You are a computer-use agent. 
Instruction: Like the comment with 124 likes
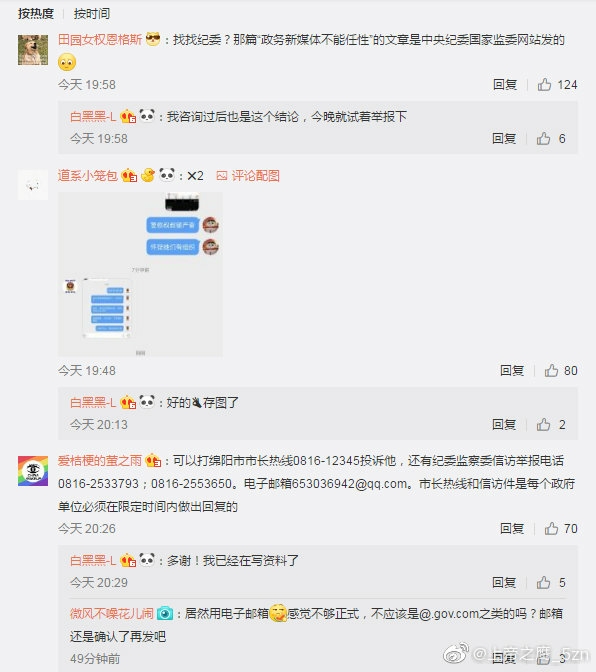tap(545, 84)
